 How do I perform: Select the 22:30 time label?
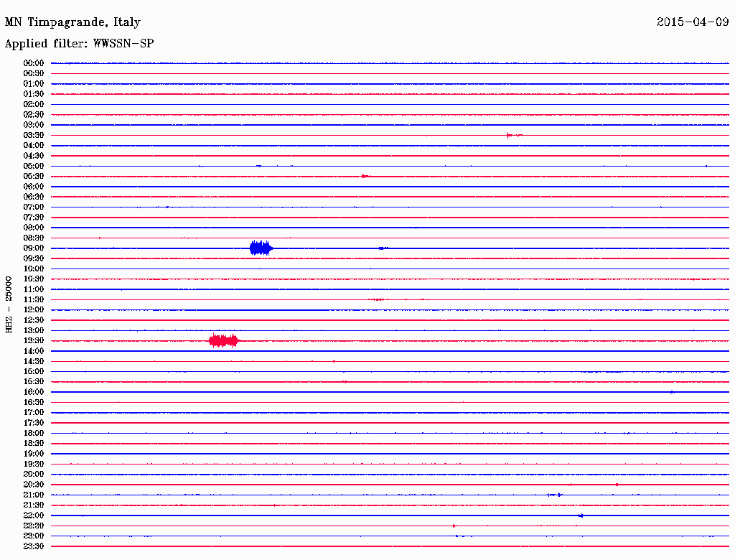pyautogui.click(x=33, y=526)
